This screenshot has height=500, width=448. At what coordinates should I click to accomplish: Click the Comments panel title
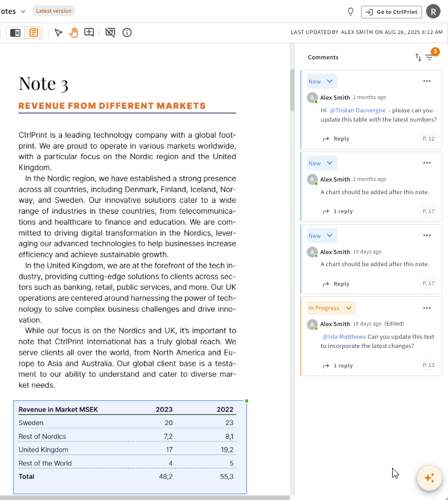323,58
